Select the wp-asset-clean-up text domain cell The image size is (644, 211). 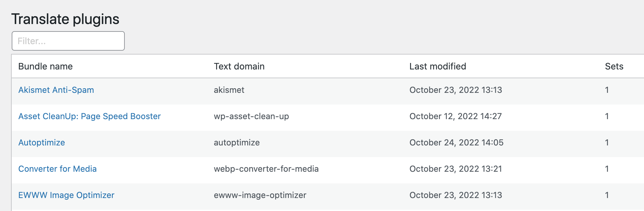coord(251,116)
